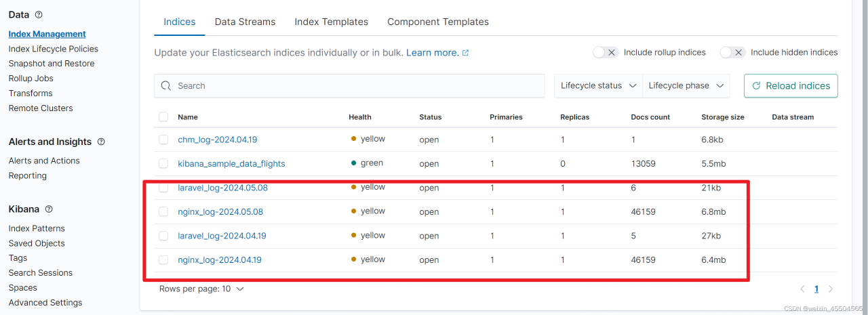Open the Lifecycle status dropdown
Screen dimensions: 868x315
[x=598, y=86]
